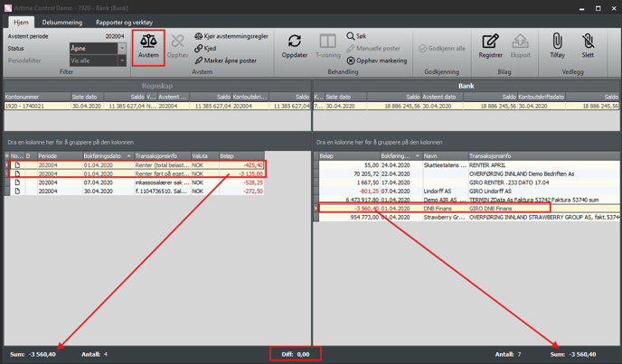
Task: Open the Status dropdown showing Åpne
Action: (97, 48)
